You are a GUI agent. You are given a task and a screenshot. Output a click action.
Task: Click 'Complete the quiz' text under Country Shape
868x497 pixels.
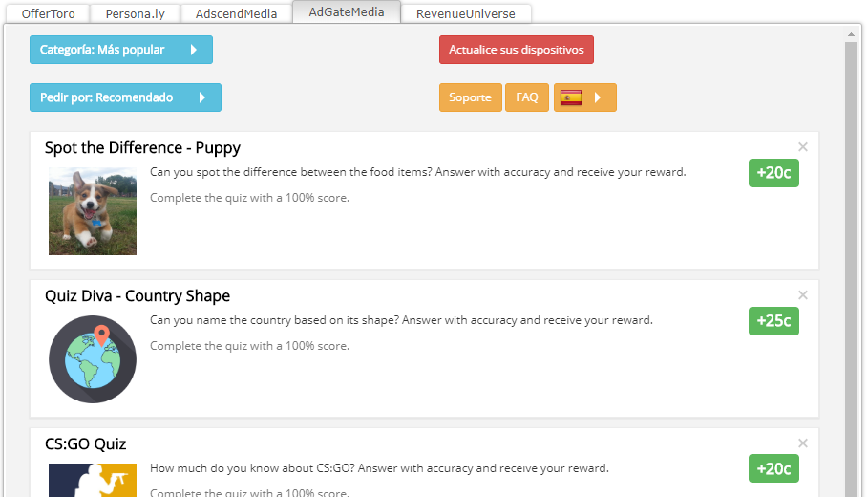[x=249, y=346]
